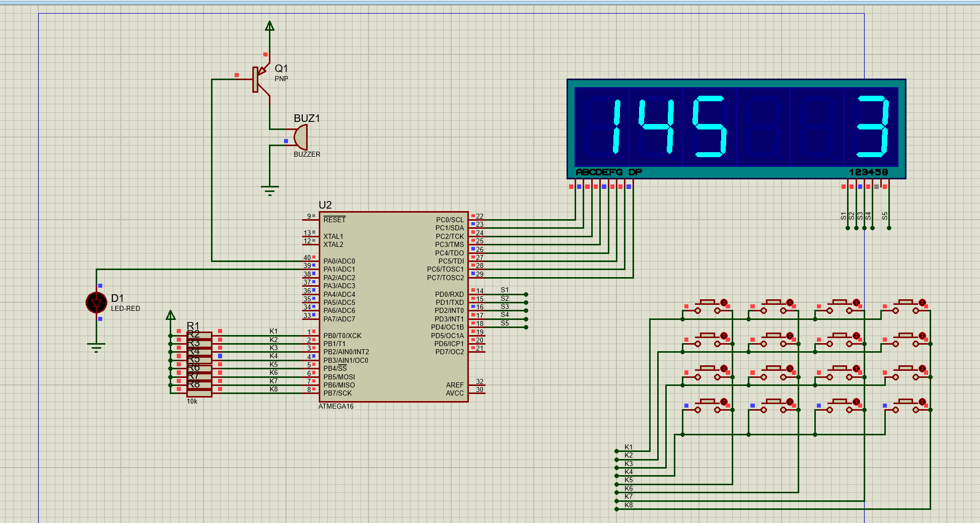This screenshot has width=980, height=523.
Task: Select the Q1 PNP transistor symbol
Action: point(261,80)
